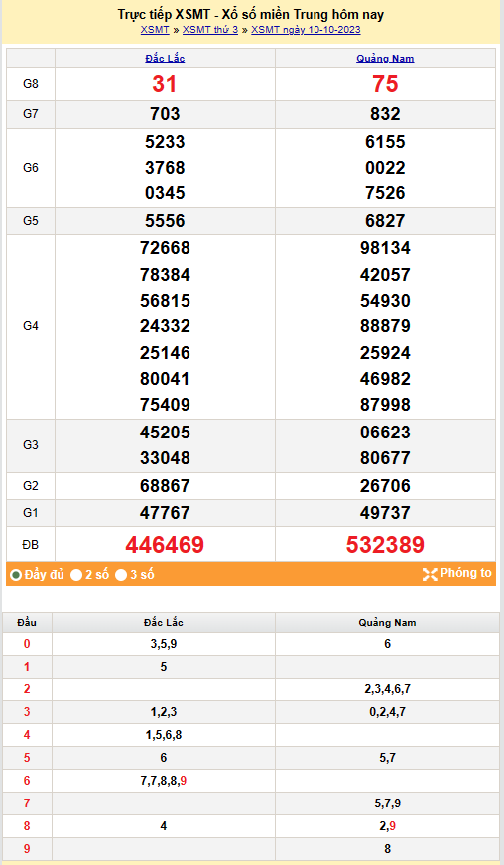The width and height of the screenshot is (504, 865).
Task: Click G4 number 54930
Action: pyautogui.click(x=385, y=301)
